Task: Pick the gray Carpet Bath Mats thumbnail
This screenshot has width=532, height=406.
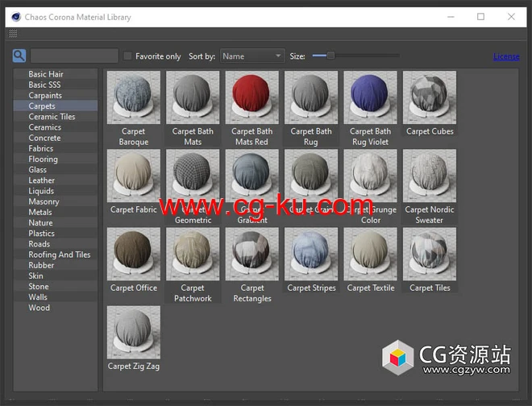Action: tap(193, 97)
